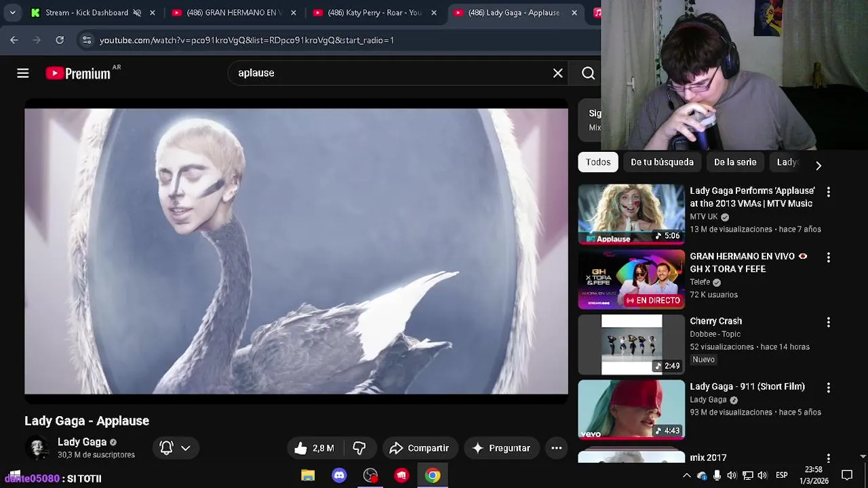Open the Lady Gaga channel name link
Viewport: 868px width, 488px height.
coord(82,442)
